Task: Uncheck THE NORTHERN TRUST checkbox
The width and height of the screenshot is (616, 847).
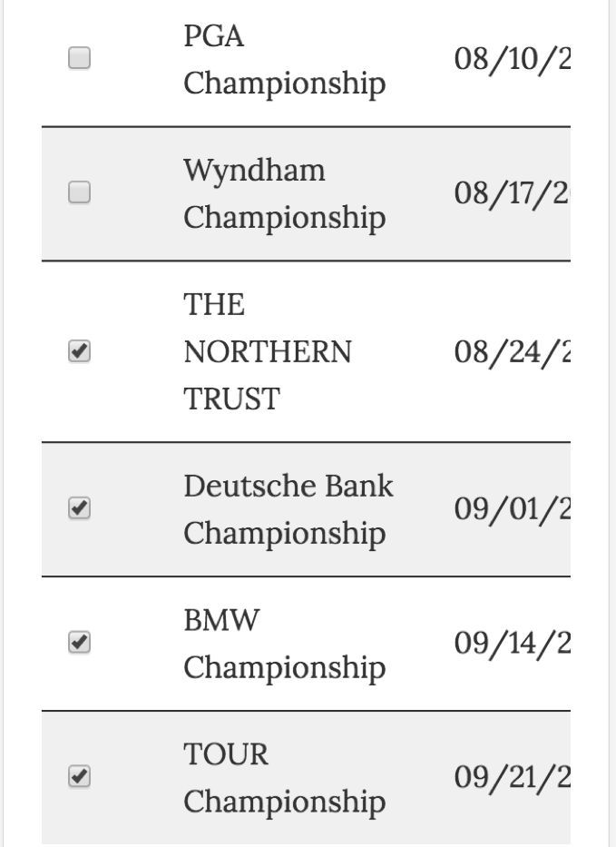Action: (80, 351)
